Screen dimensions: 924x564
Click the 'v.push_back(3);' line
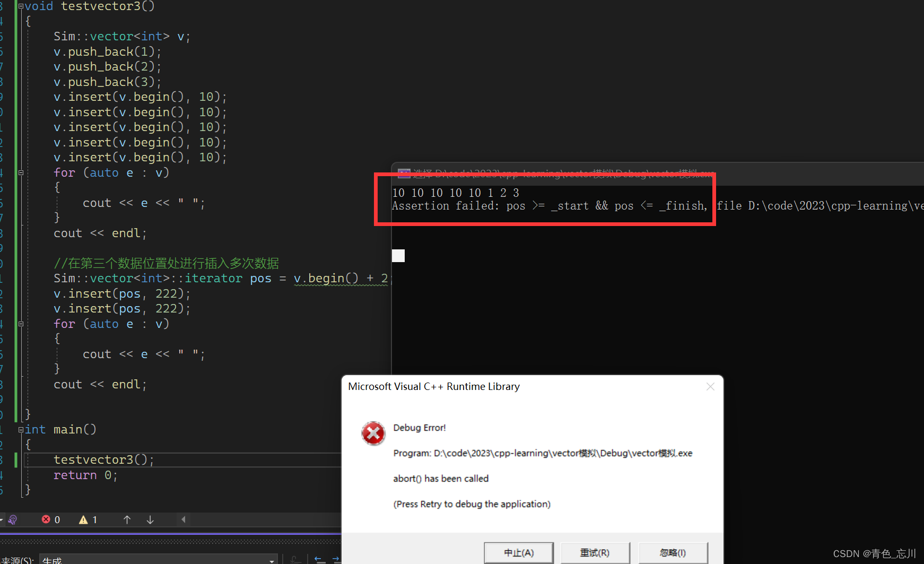point(108,82)
